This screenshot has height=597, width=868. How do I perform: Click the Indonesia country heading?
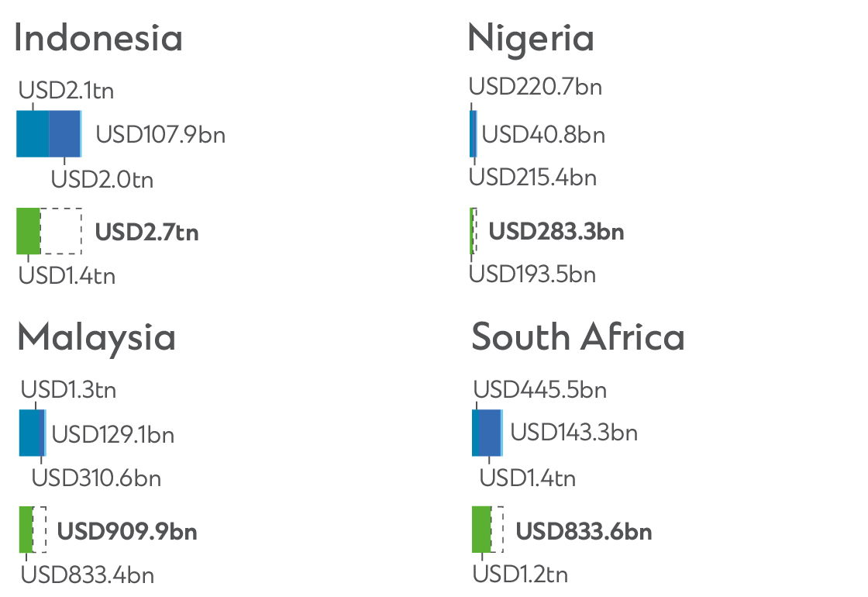pos(98,38)
